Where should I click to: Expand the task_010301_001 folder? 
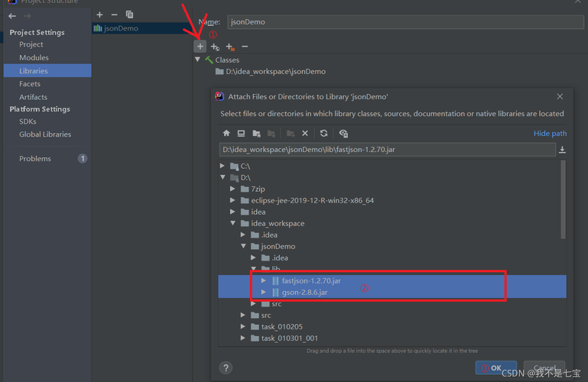click(243, 338)
